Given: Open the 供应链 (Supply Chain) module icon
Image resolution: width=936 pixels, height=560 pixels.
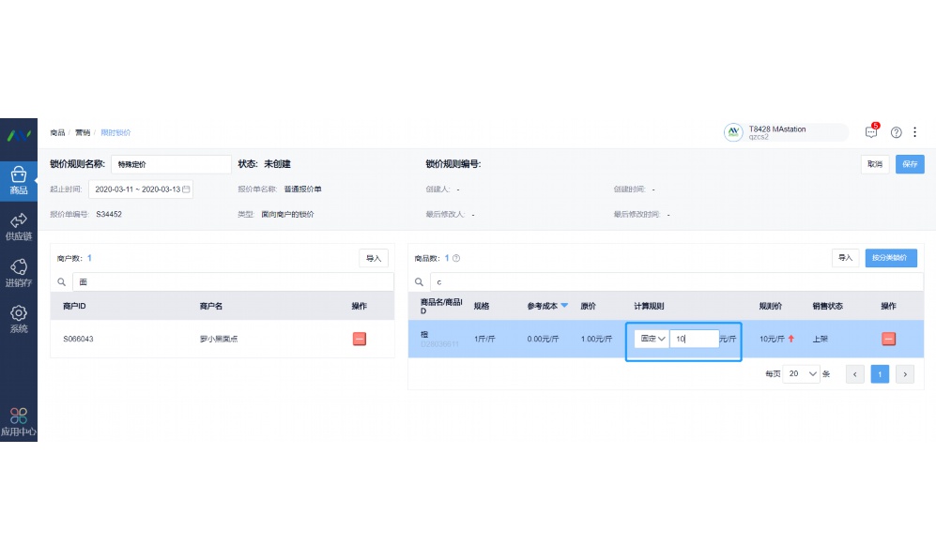Looking at the screenshot, I should click(19, 227).
